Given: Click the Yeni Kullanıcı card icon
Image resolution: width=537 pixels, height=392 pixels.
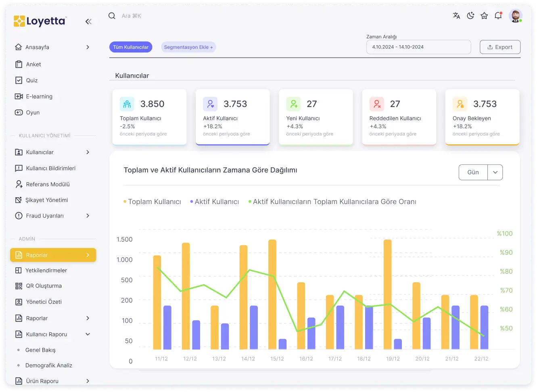Looking at the screenshot, I should (294, 104).
